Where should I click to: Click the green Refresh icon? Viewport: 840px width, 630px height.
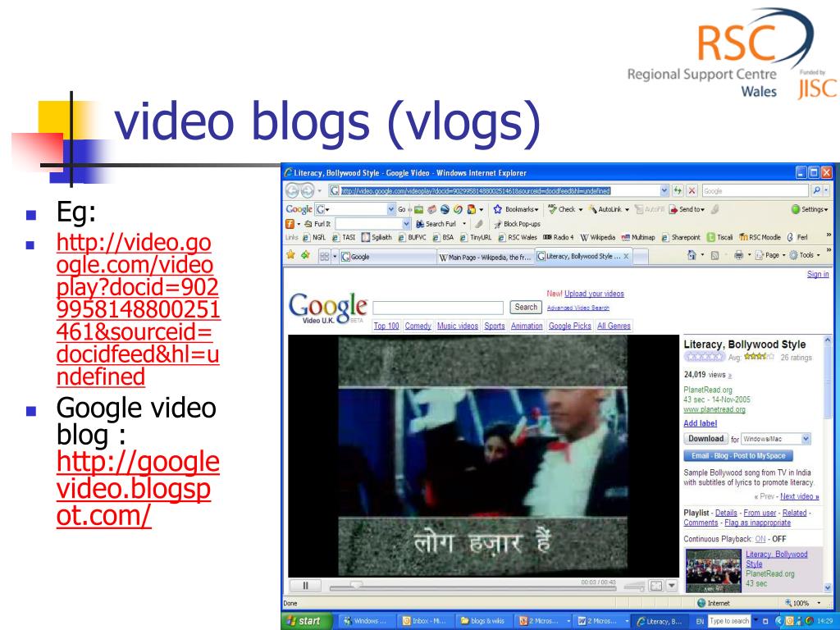[x=678, y=190]
